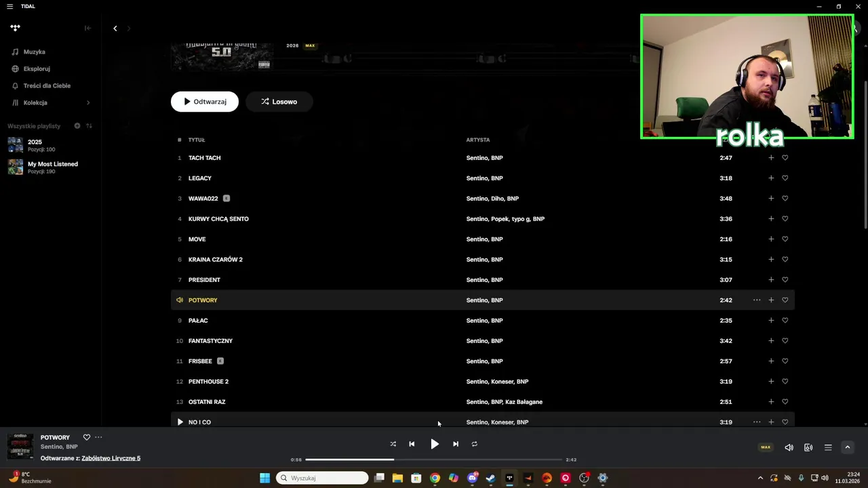Open Chrome from the taskbar
Screen dimensions: 868x488
pos(435,478)
